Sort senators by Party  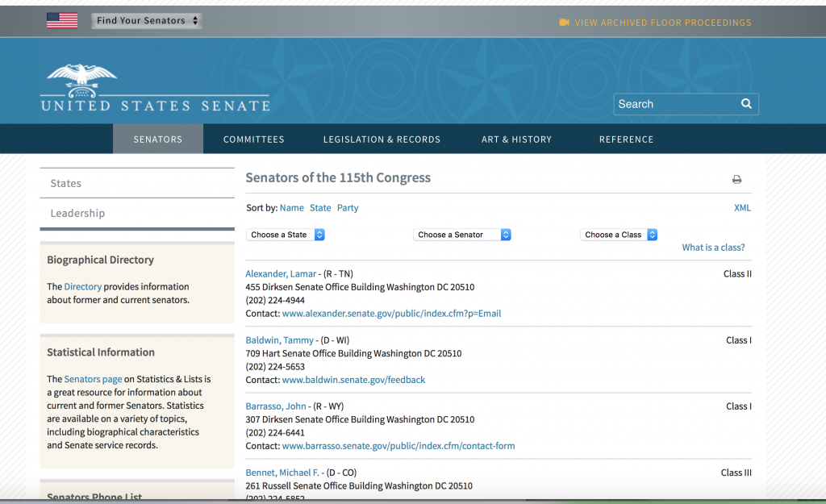(348, 207)
